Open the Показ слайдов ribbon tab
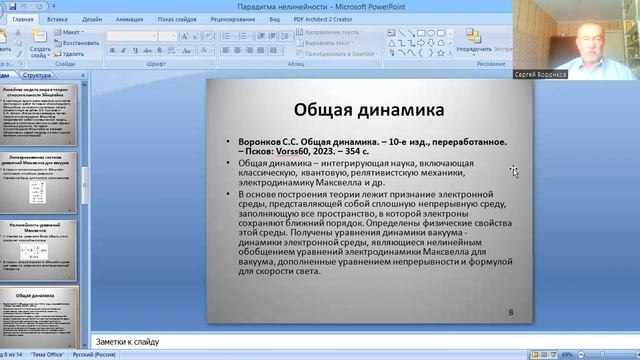The image size is (640, 360). [x=177, y=19]
